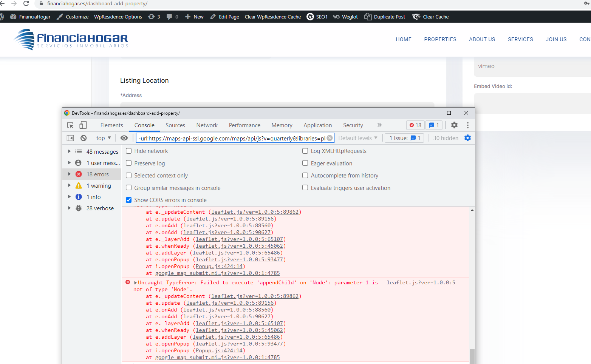Screen dimensions: 591x364
Task: Open JOIN US in site navigation
Action: [556, 39]
